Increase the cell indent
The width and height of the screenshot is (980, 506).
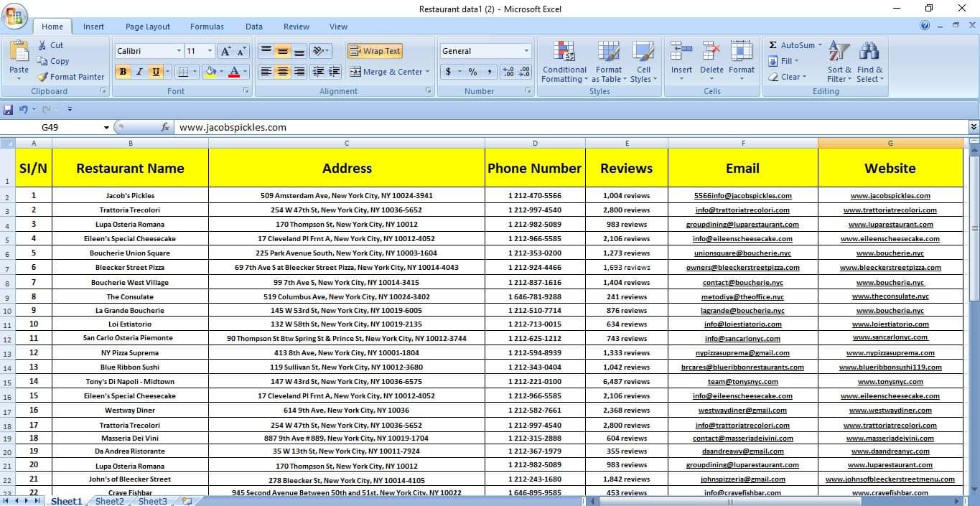(335, 72)
